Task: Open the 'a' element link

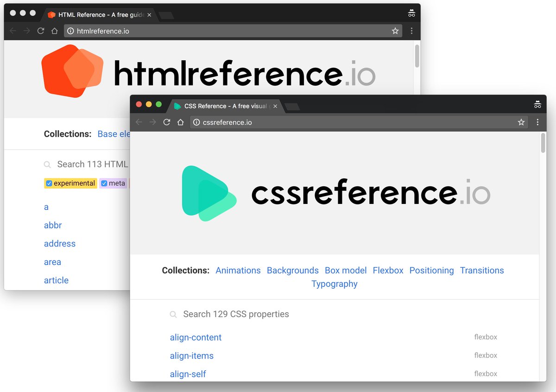Action: coord(46,207)
